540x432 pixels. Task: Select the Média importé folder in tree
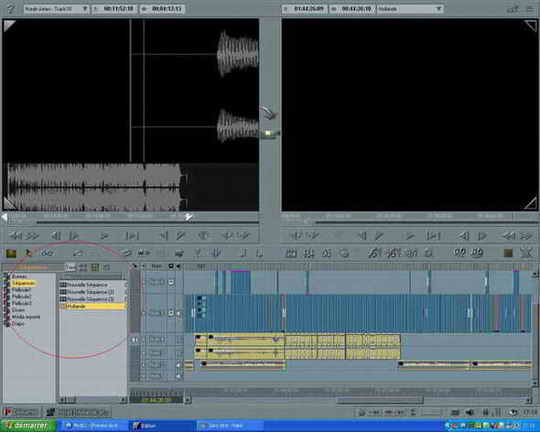point(26,317)
